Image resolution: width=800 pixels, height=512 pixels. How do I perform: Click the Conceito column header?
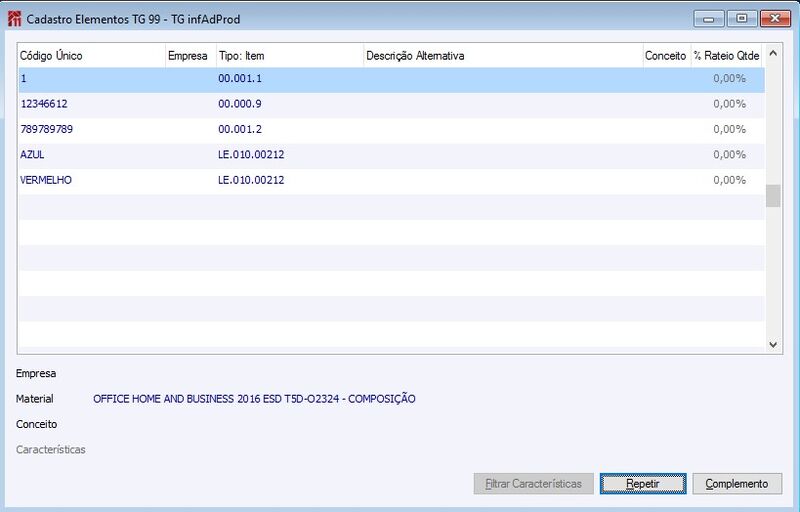666,56
